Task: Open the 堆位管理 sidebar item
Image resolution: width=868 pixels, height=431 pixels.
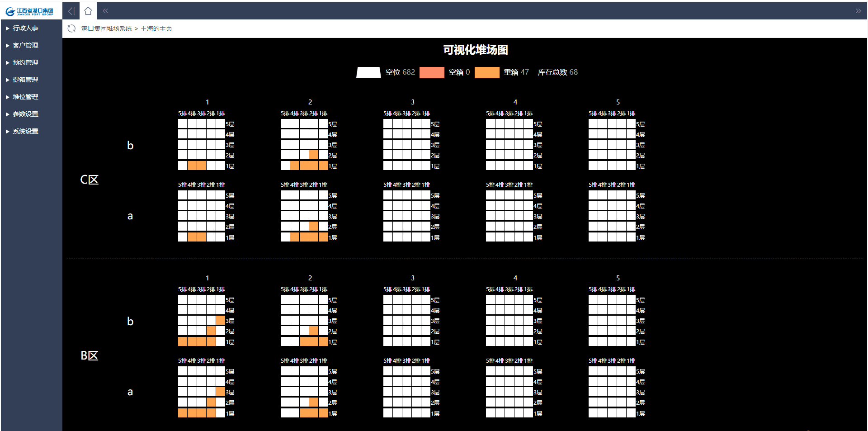Action: (25, 97)
